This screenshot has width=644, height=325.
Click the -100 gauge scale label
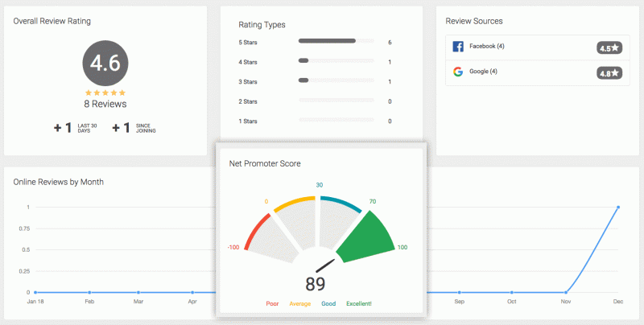click(233, 248)
